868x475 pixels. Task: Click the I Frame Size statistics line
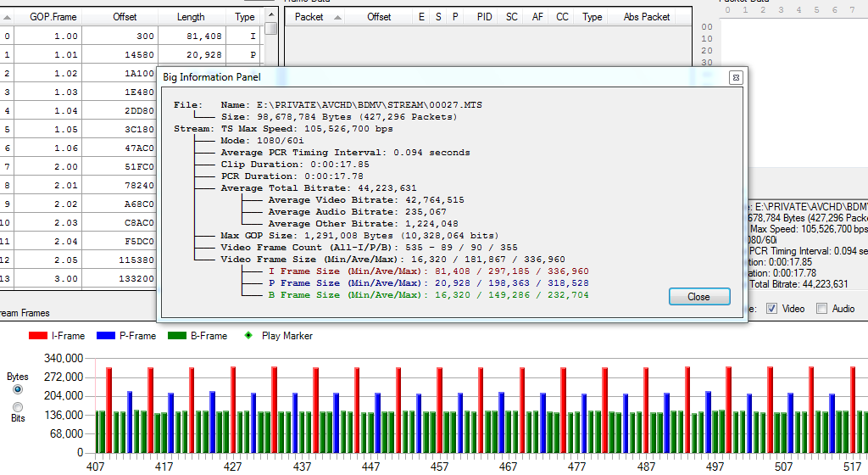(428, 271)
